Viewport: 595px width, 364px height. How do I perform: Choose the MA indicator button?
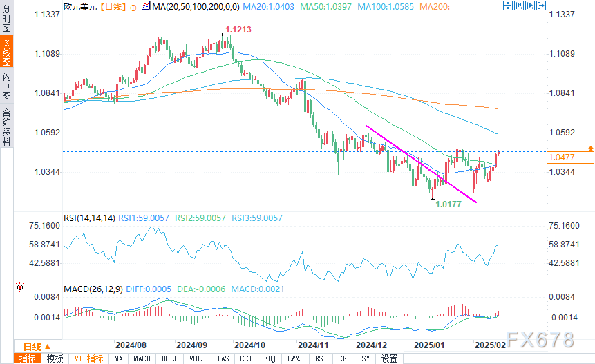(118, 358)
